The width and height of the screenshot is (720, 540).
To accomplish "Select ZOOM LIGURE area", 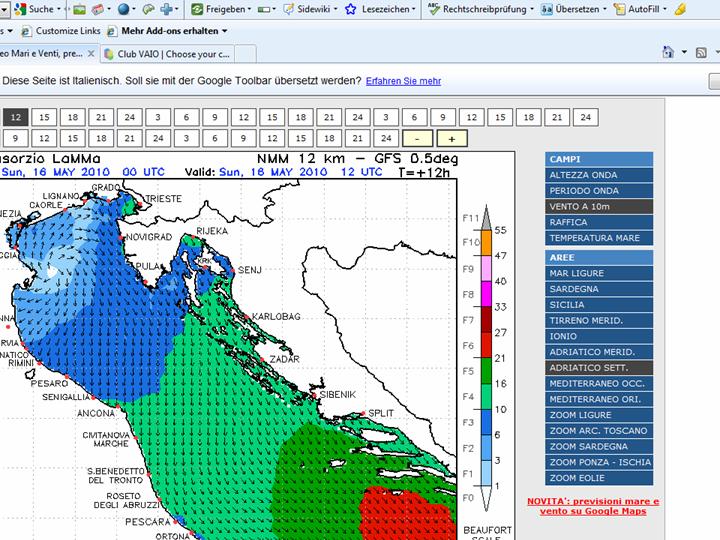I will (599, 415).
